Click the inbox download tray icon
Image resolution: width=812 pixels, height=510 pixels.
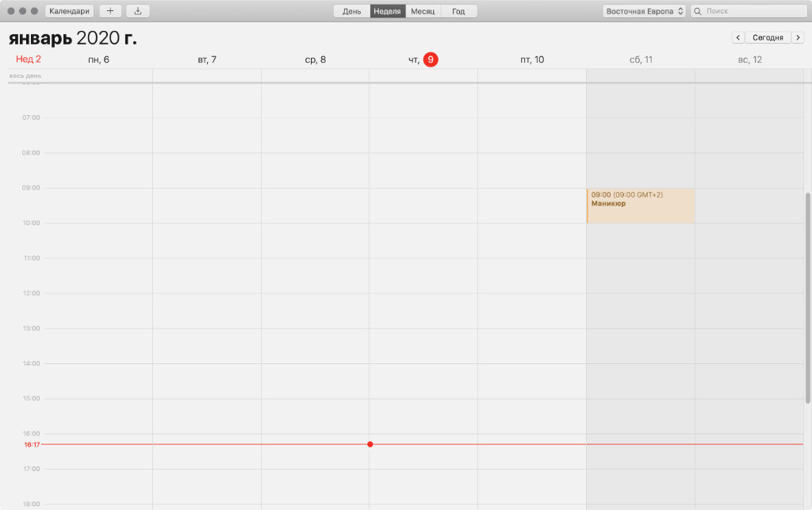138,11
